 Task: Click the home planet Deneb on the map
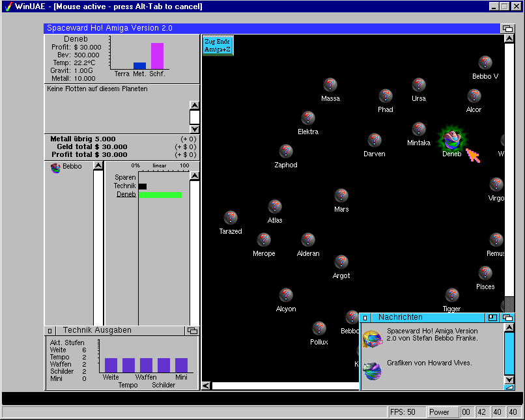coord(451,139)
